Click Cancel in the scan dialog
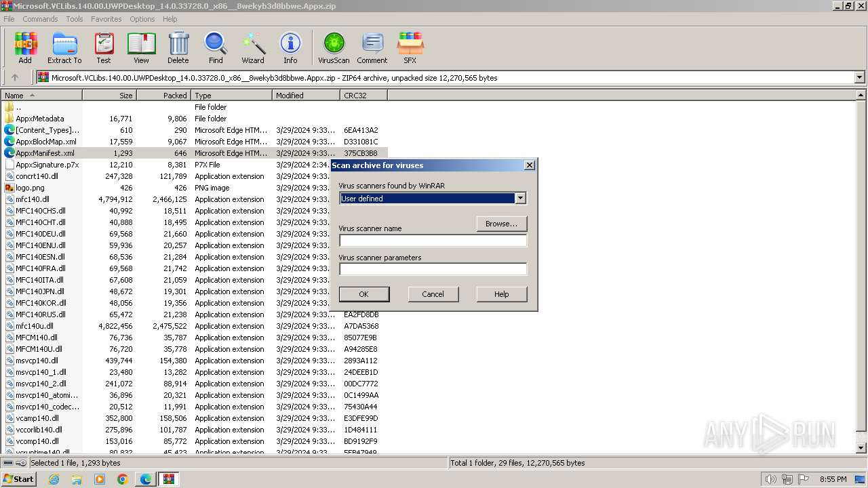The height and width of the screenshot is (488, 868). 433,294
